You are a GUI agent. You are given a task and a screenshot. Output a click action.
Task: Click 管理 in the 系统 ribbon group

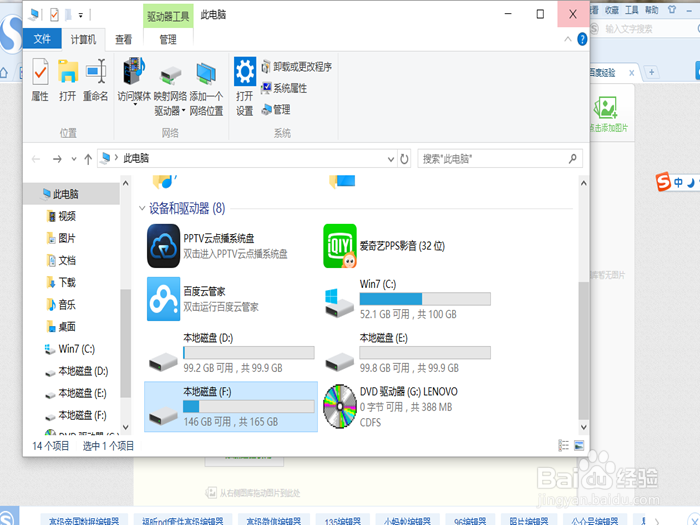pyautogui.click(x=276, y=109)
